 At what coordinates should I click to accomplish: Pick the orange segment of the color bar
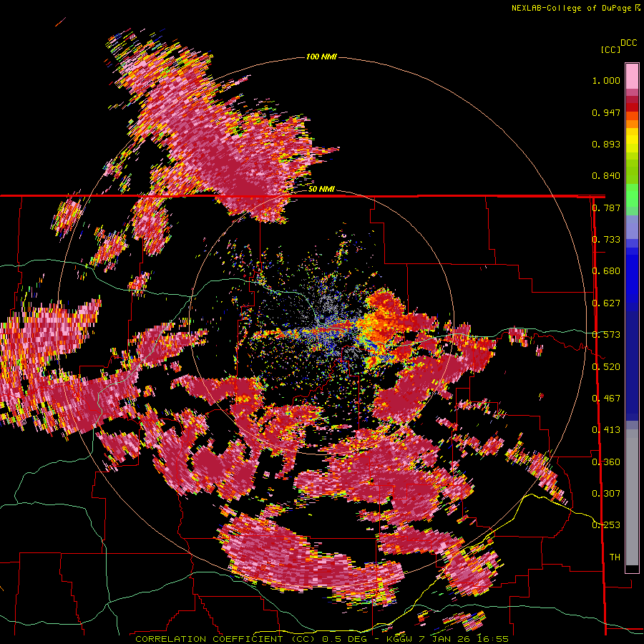tap(632, 124)
